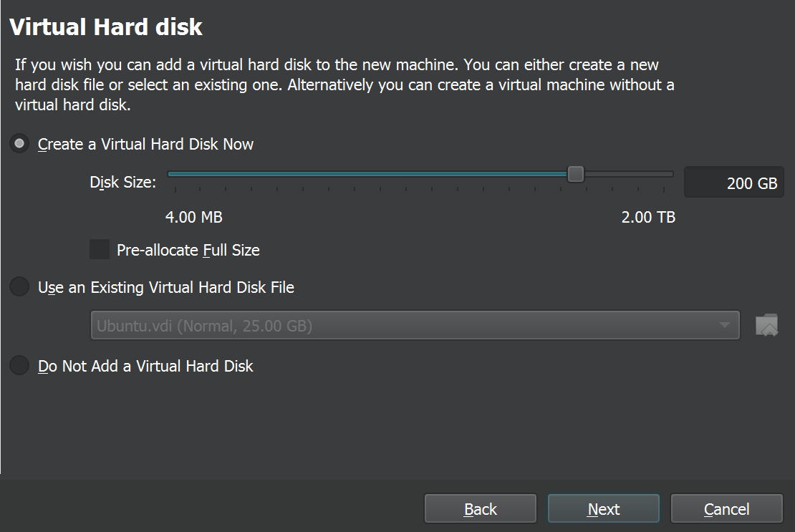Click the Virtual Hard disk heading
The image size is (795, 532).
106,27
